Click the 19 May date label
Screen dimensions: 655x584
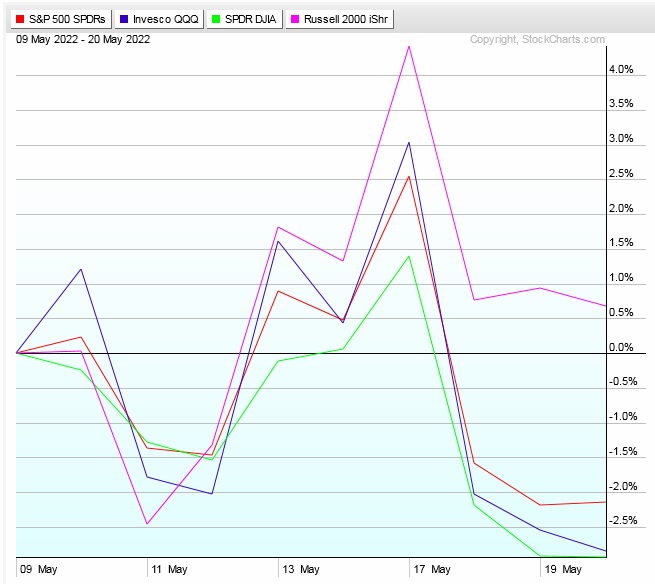click(563, 569)
